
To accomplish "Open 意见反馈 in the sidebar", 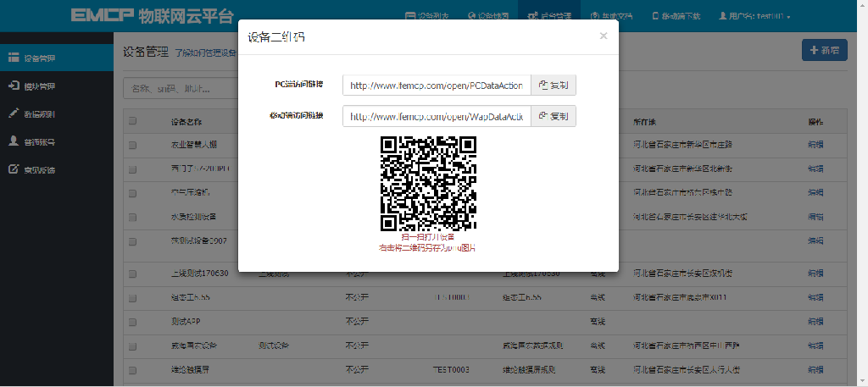I will pyautogui.click(x=57, y=169).
